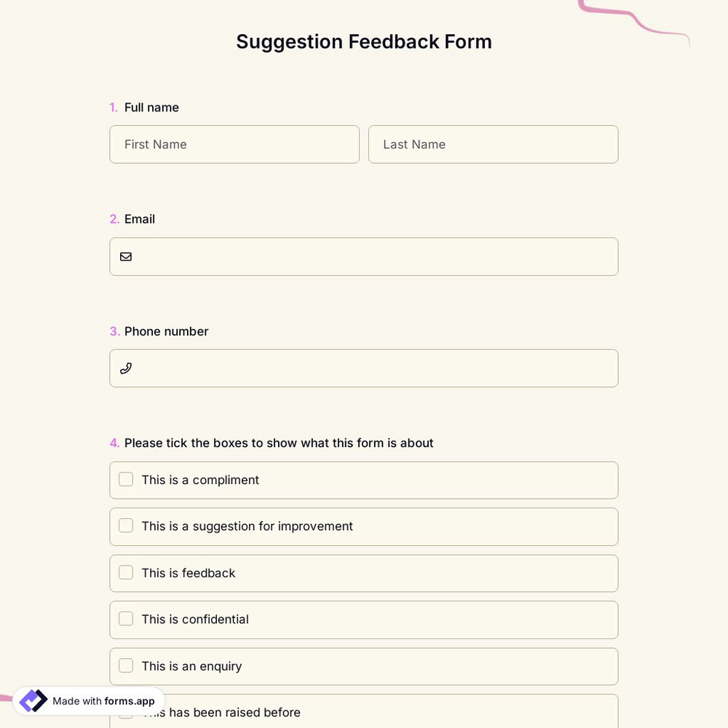Click inside the Email input box
The width and height of the screenshot is (728, 728).
click(364, 256)
